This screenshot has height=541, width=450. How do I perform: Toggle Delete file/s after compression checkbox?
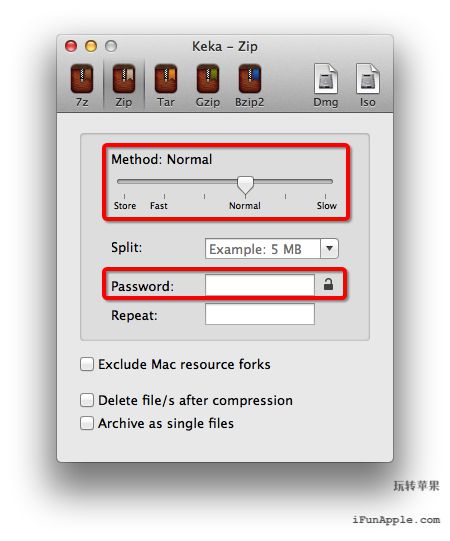(87, 400)
